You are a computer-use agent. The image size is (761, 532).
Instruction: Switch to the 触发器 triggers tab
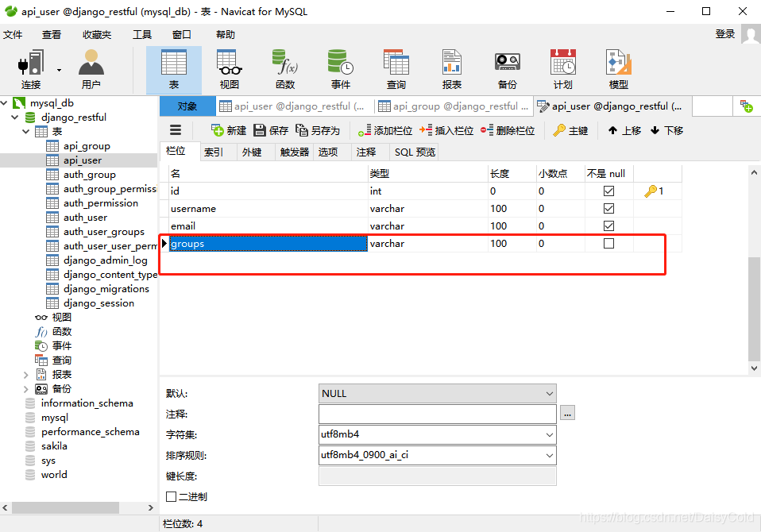point(294,152)
